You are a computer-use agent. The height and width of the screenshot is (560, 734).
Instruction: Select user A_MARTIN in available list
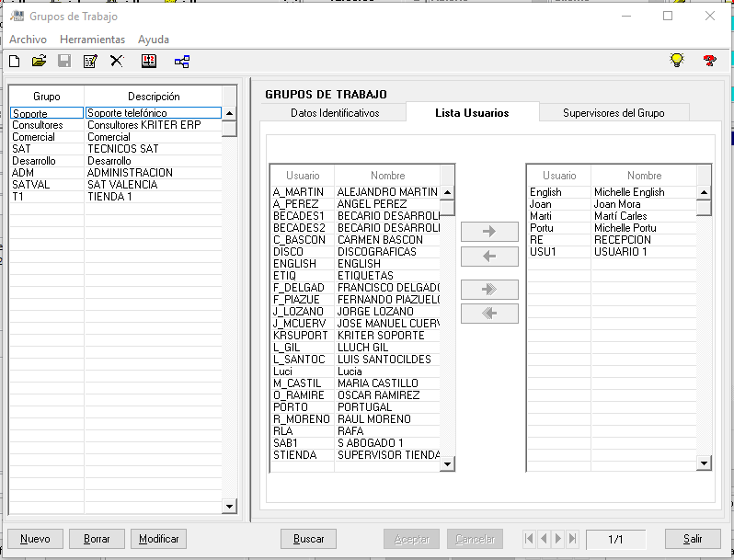[355, 192]
